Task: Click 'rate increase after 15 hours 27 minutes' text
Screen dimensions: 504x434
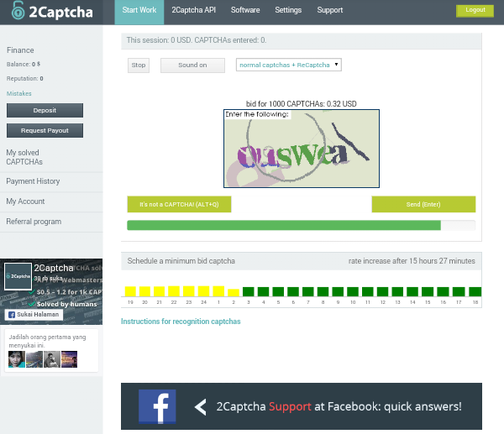Action: 412,261
